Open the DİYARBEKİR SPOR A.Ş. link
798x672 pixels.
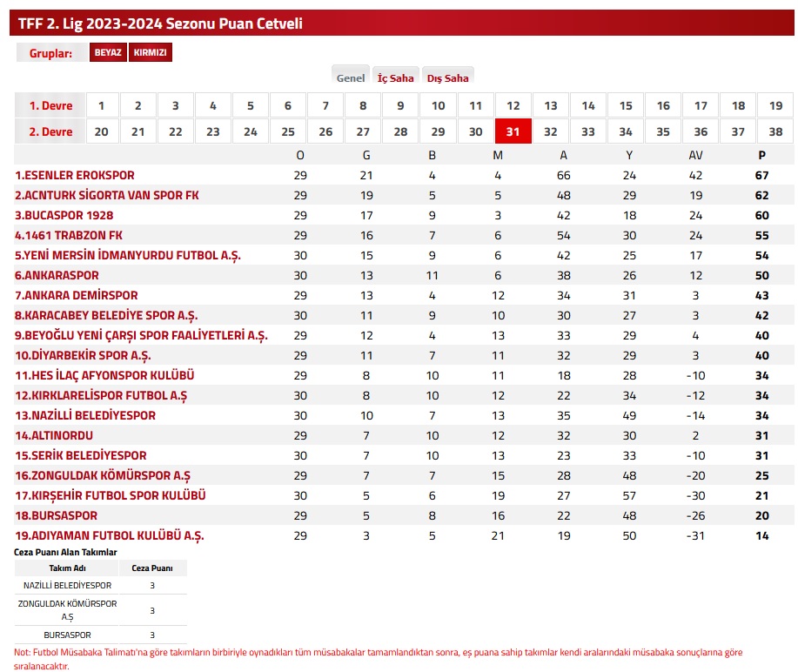83,355
